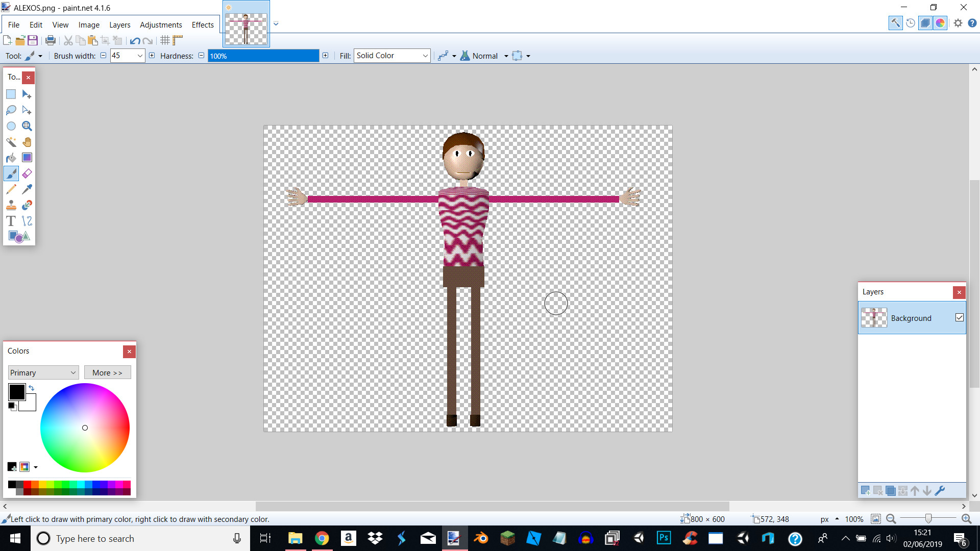Click the zoom out magnifier in status bar
980x551 pixels.
(x=891, y=519)
